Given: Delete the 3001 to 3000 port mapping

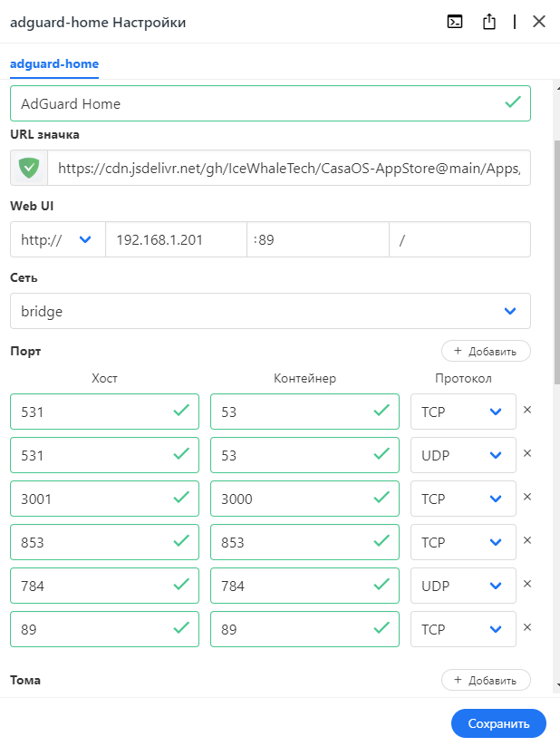Looking at the screenshot, I should pyautogui.click(x=527, y=498).
